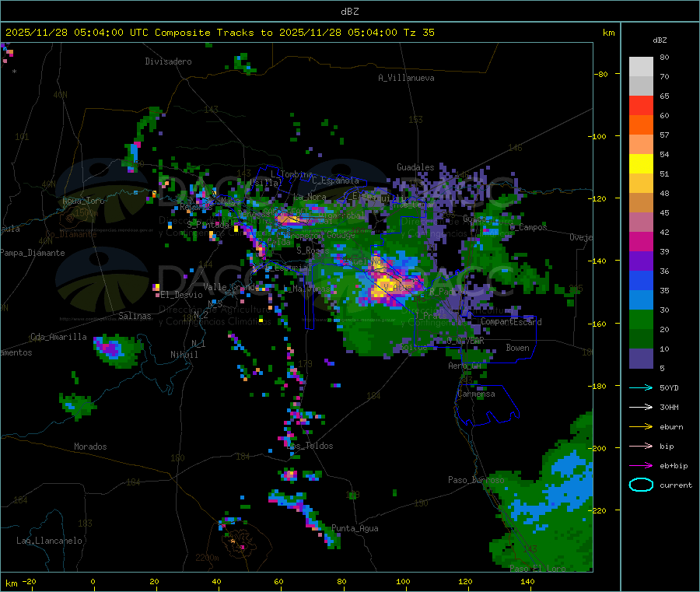
Task: Click the 50YD cyan arrow legend icon
Action: 641,387
